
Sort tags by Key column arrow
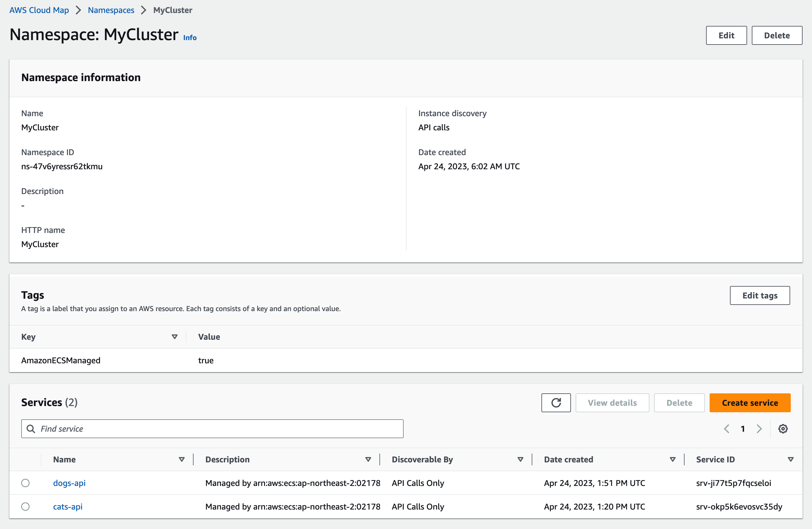coord(174,337)
